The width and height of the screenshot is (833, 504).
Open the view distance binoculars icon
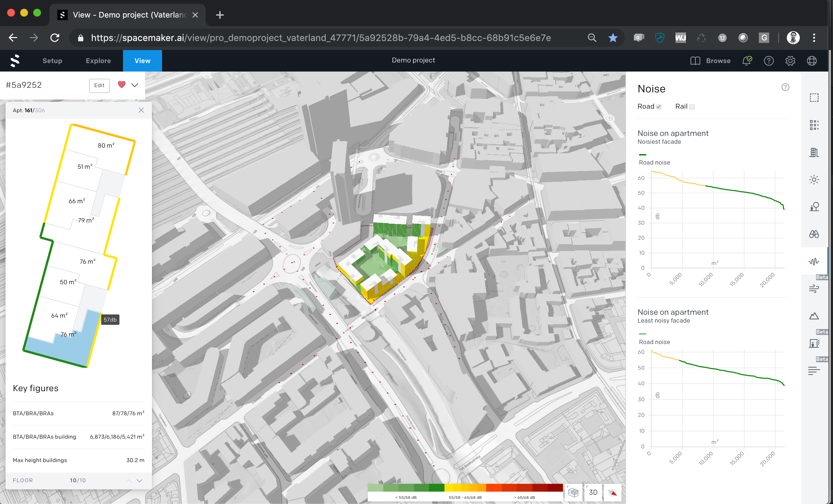click(814, 234)
